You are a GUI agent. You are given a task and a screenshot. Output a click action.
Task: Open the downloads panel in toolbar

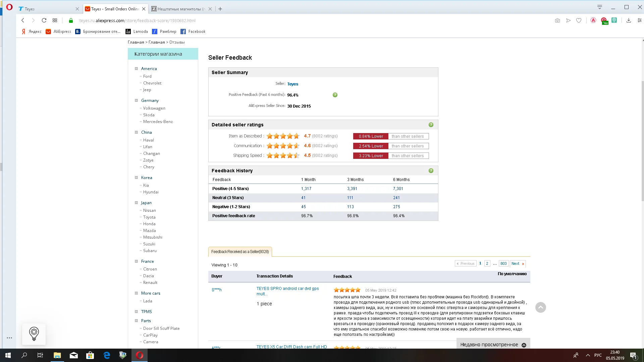629,20
